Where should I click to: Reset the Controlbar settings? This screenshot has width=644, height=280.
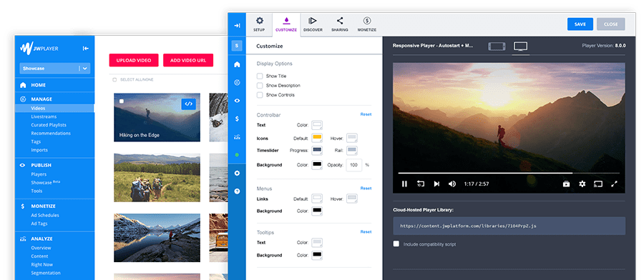click(366, 114)
